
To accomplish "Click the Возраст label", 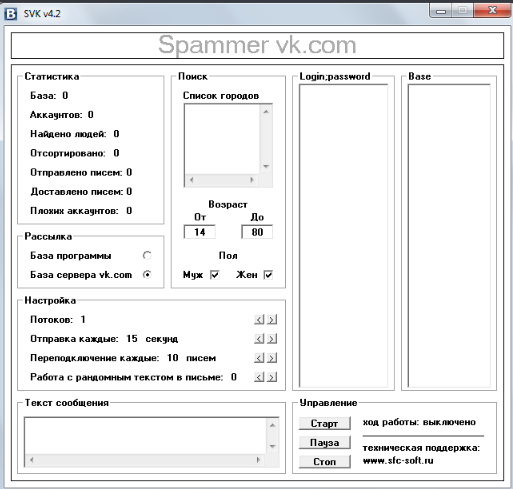I will tap(228, 204).
